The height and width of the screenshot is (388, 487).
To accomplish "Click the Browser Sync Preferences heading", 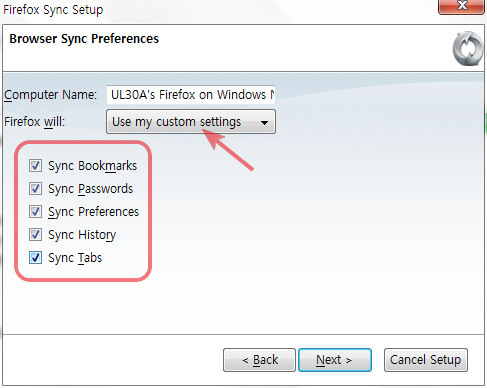I will point(84,39).
